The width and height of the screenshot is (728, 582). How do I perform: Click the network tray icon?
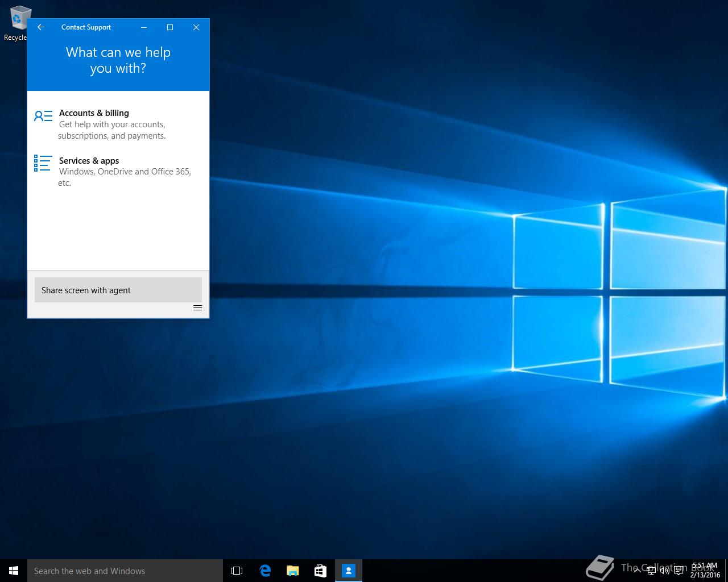(651, 571)
